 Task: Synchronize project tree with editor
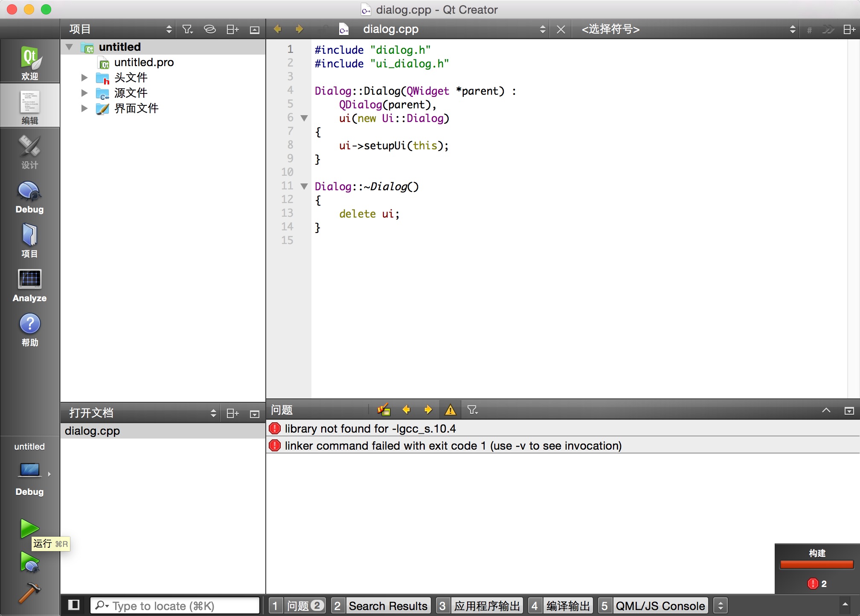209,29
